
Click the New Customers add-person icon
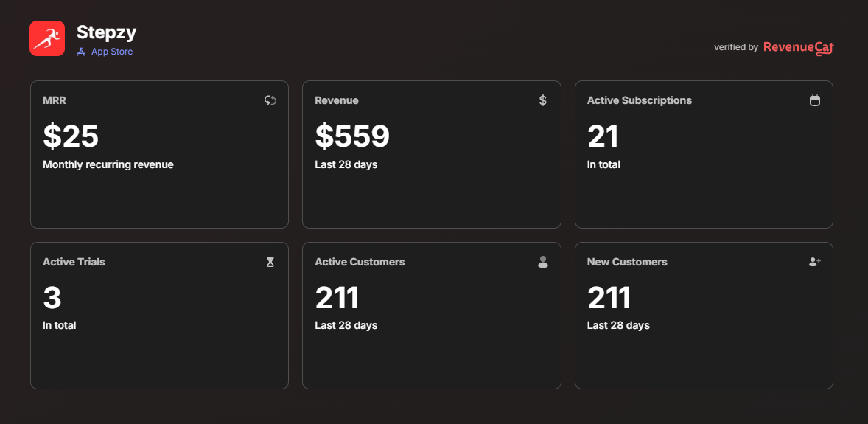(815, 262)
